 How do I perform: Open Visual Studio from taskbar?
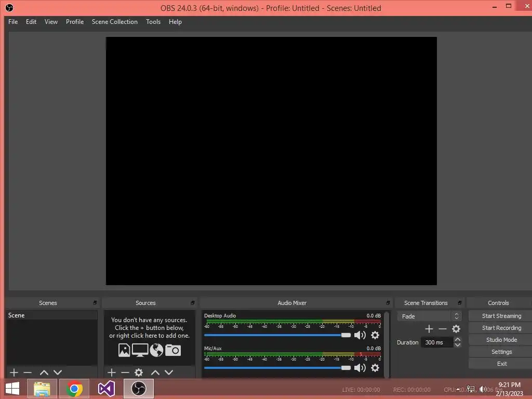point(107,389)
